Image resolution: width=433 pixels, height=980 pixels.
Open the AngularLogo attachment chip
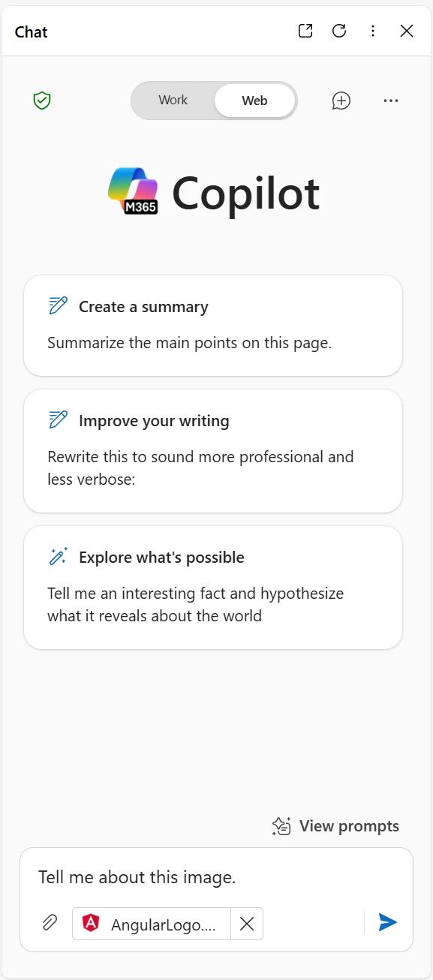pyautogui.click(x=152, y=924)
